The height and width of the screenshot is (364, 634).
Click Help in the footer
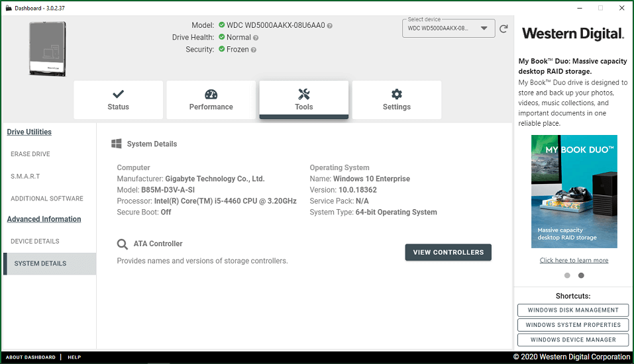(74, 357)
